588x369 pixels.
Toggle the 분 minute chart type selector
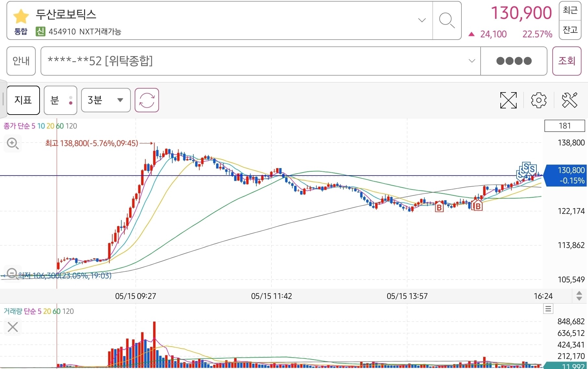click(x=60, y=100)
